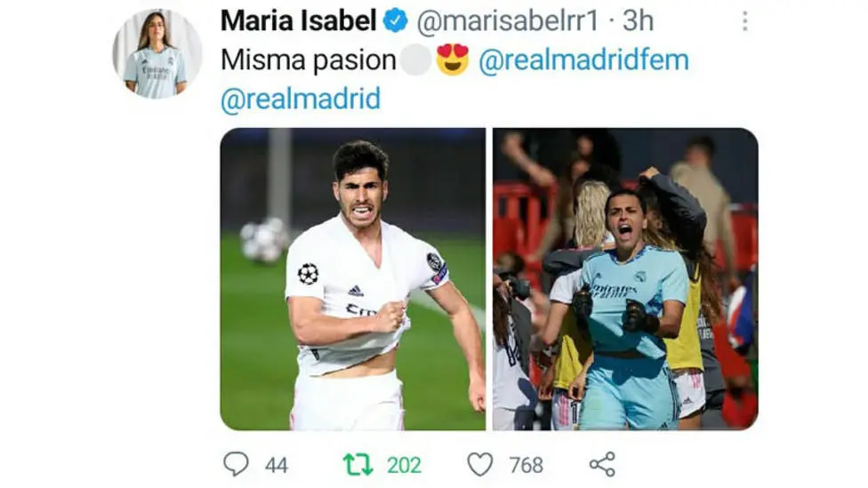Open the @realmadridfem mention
Image resolution: width=868 pixels, height=488 pixels.
click(x=584, y=60)
